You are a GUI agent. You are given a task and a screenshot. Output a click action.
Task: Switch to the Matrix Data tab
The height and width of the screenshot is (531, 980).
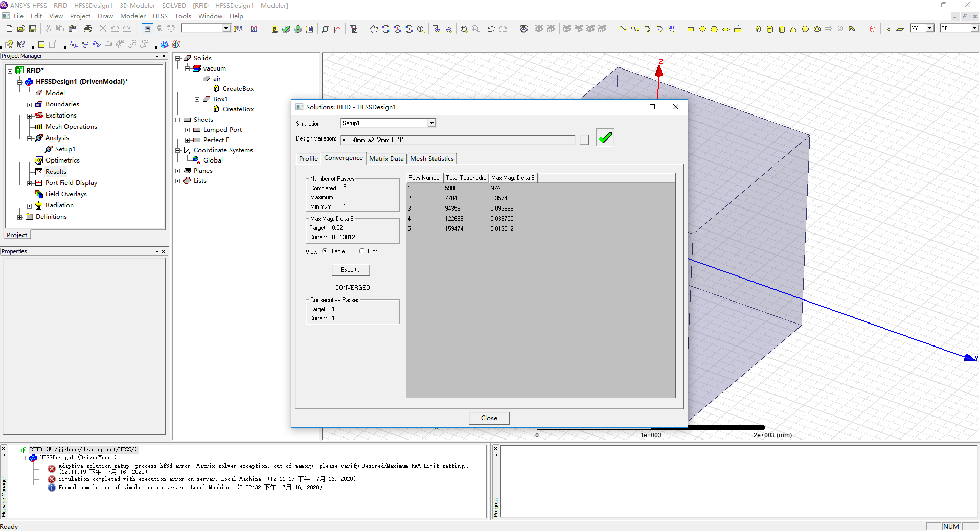pos(386,159)
